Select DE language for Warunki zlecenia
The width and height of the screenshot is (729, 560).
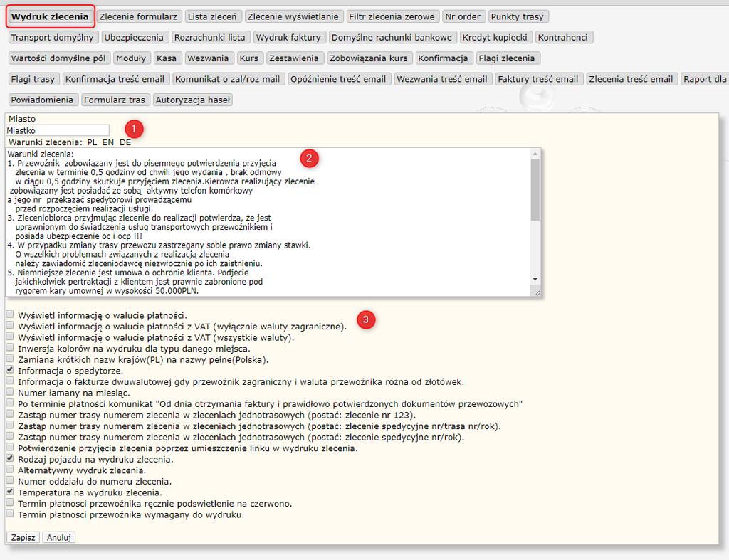click(x=125, y=142)
